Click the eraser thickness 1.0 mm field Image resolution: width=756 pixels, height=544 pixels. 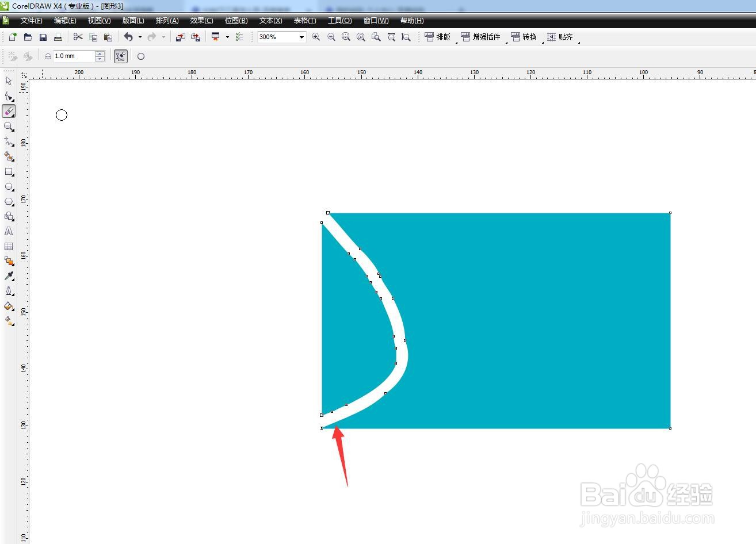coord(74,56)
